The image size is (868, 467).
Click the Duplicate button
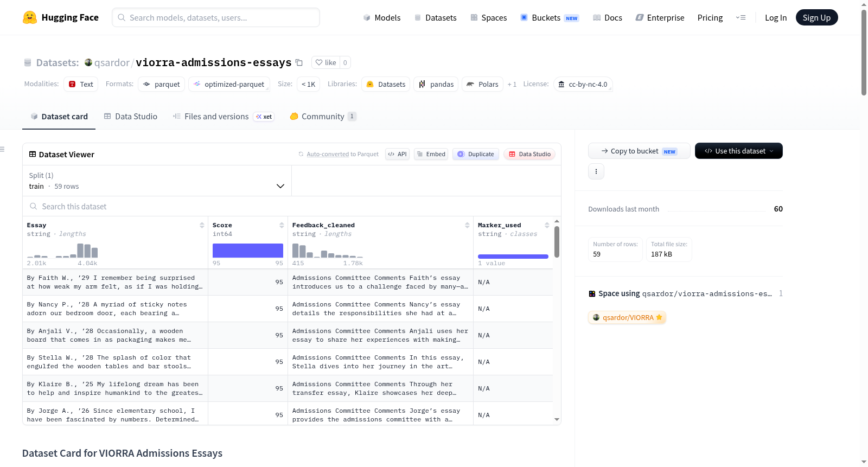(476, 154)
